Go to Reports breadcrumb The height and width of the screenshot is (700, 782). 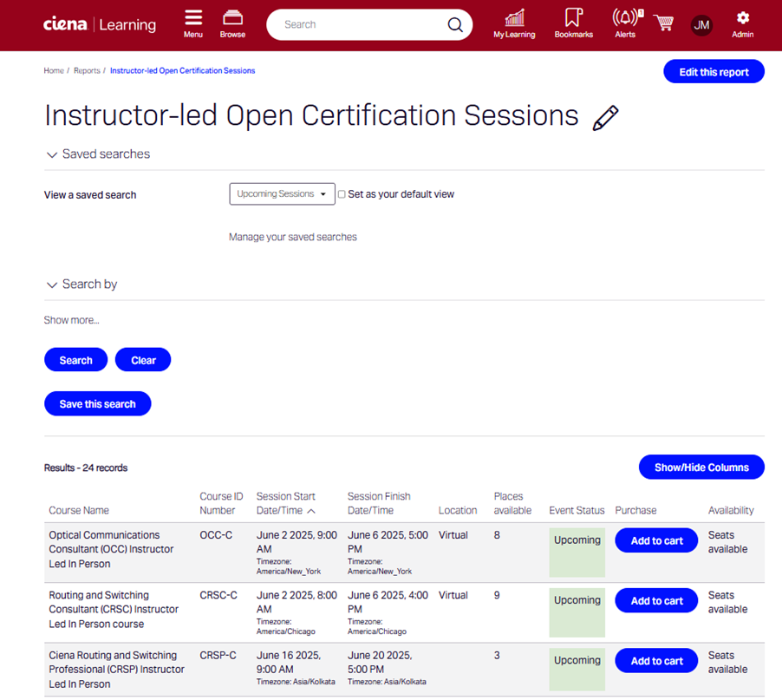click(87, 71)
